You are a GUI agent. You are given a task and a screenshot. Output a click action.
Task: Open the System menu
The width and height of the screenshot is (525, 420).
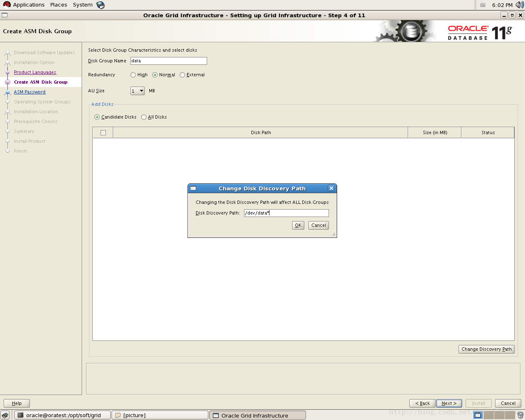83,5
